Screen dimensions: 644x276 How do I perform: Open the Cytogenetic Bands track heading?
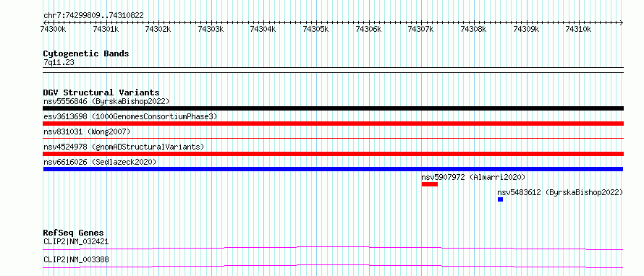(86, 53)
